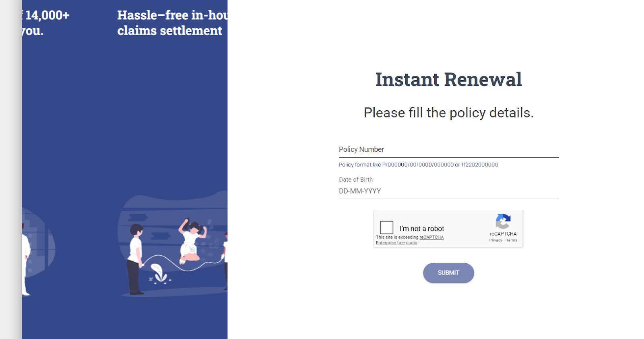This screenshot has height=339, width=644.
Task: Click the "14,000+" banner text
Action: coord(47,16)
